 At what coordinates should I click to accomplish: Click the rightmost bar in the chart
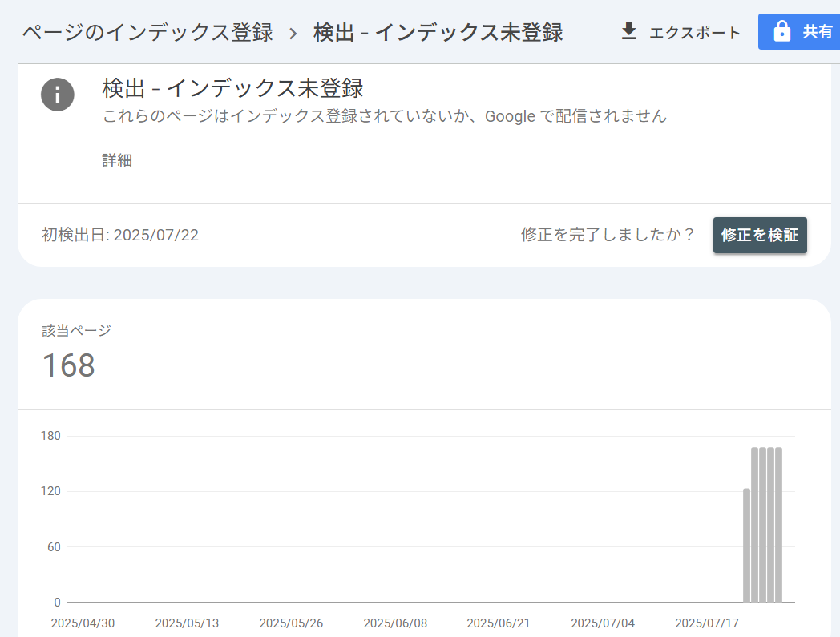(778, 525)
